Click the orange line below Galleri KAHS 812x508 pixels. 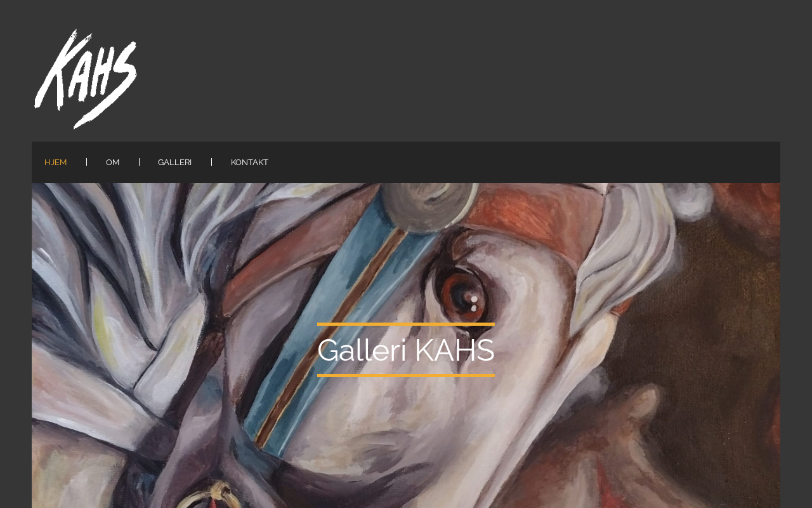[x=406, y=376]
